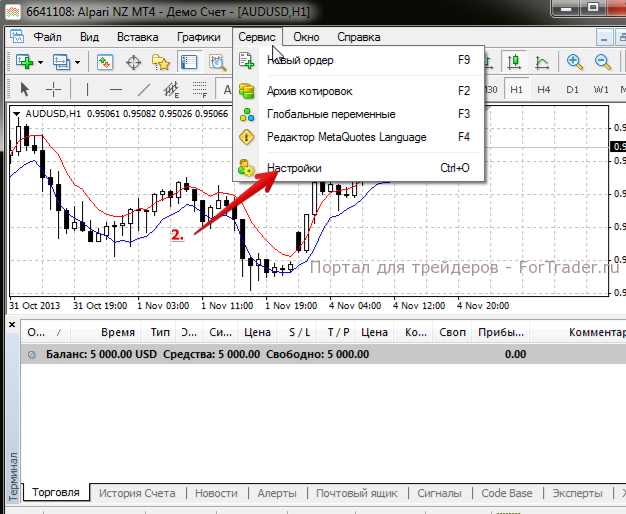
Task: Open the Справка menu
Action: pyautogui.click(x=359, y=37)
